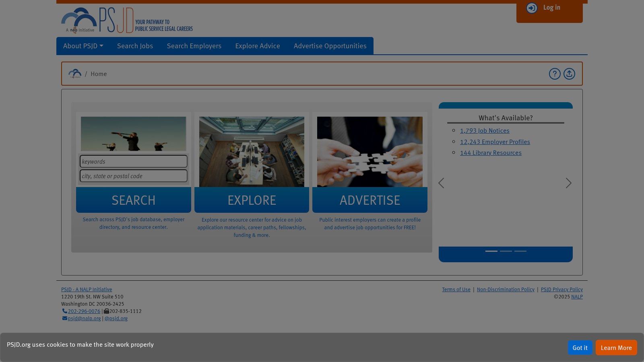The height and width of the screenshot is (362, 644).
Task: Go to next carousel slide arrow
Action: 568,183
